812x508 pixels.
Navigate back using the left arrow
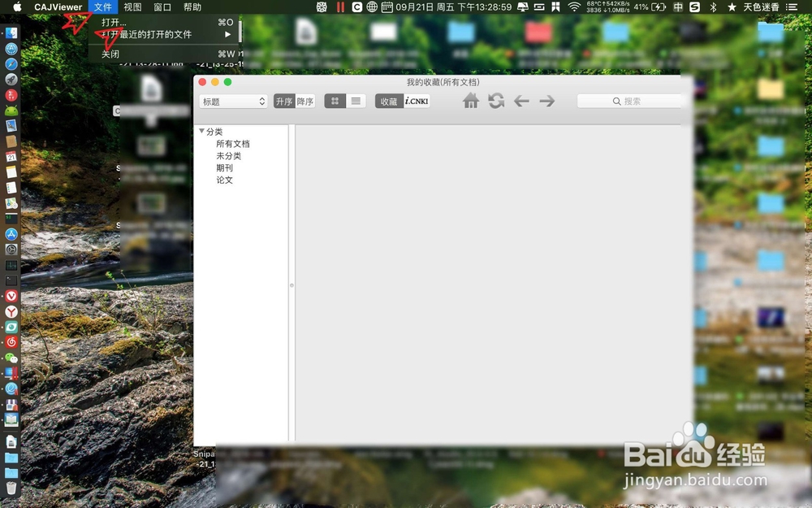pos(521,101)
